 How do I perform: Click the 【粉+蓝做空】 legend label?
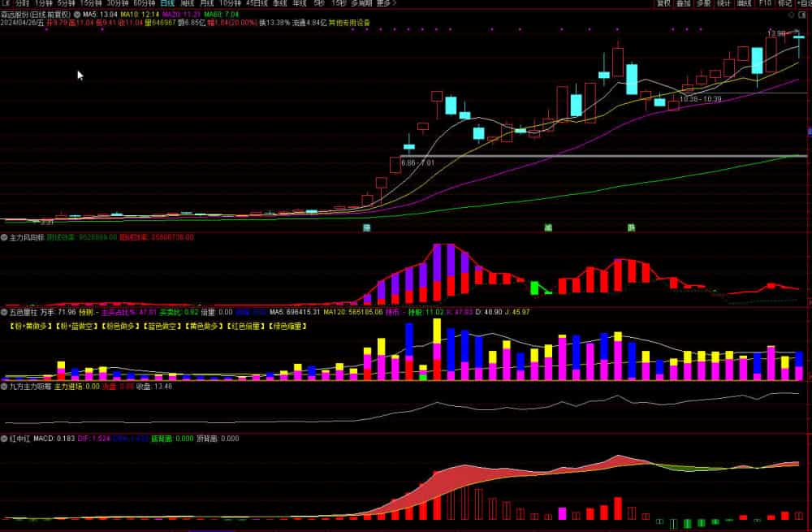pos(76,327)
